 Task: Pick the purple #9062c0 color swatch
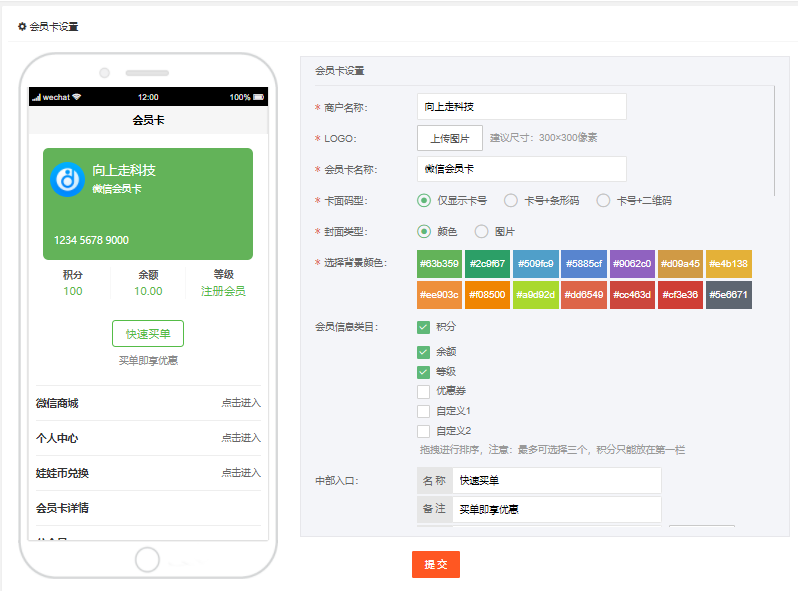pyautogui.click(x=632, y=264)
